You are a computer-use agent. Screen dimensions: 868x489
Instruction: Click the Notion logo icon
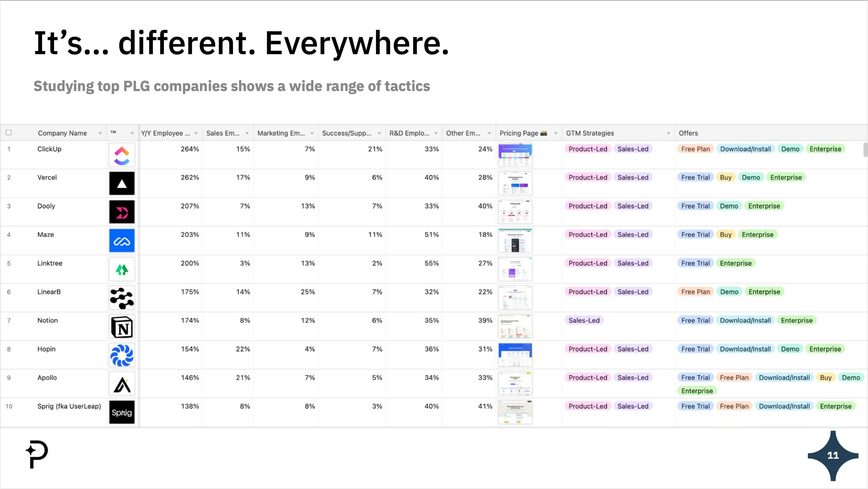click(x=122, y=326)
